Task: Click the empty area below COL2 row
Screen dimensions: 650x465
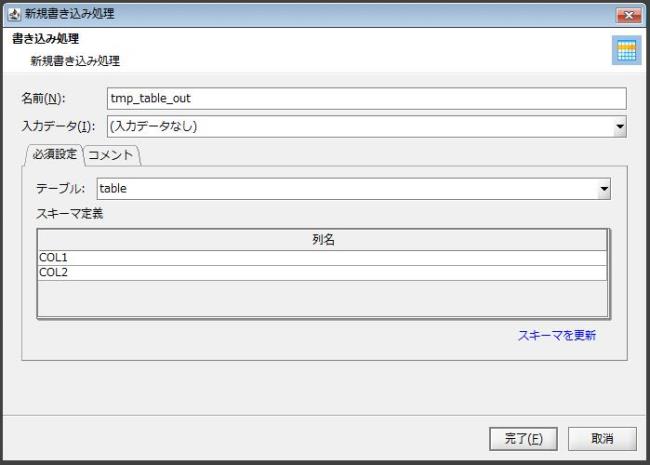Action: pos(322,297)
